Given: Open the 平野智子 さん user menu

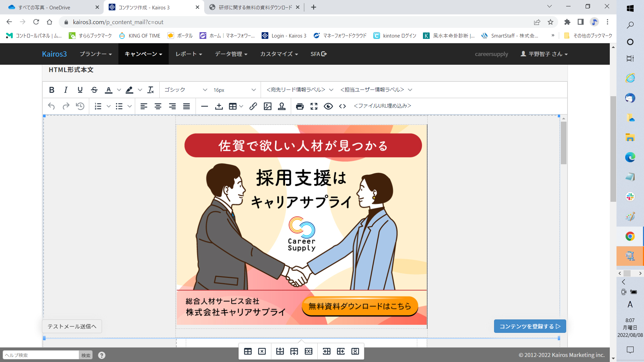Looking at the screenshot, I should click(x=544, y=54).
